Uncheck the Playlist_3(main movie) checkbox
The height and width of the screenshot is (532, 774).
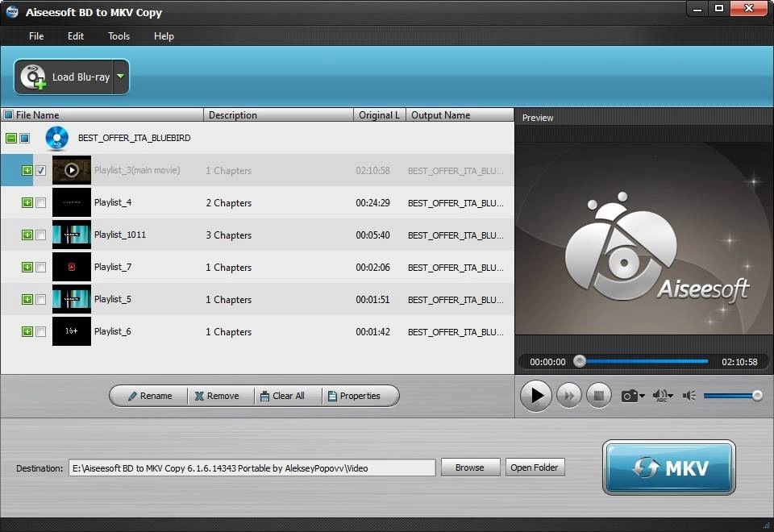[40, 170]
